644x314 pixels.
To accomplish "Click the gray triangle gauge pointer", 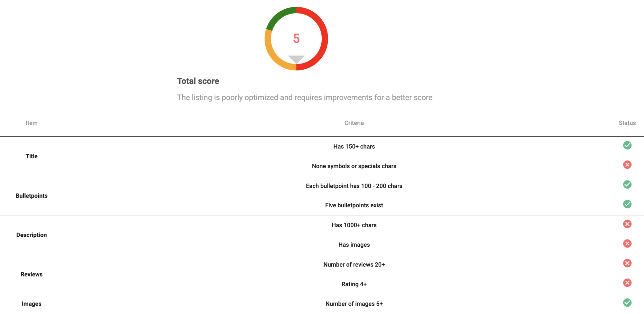I will coord(296,59).
